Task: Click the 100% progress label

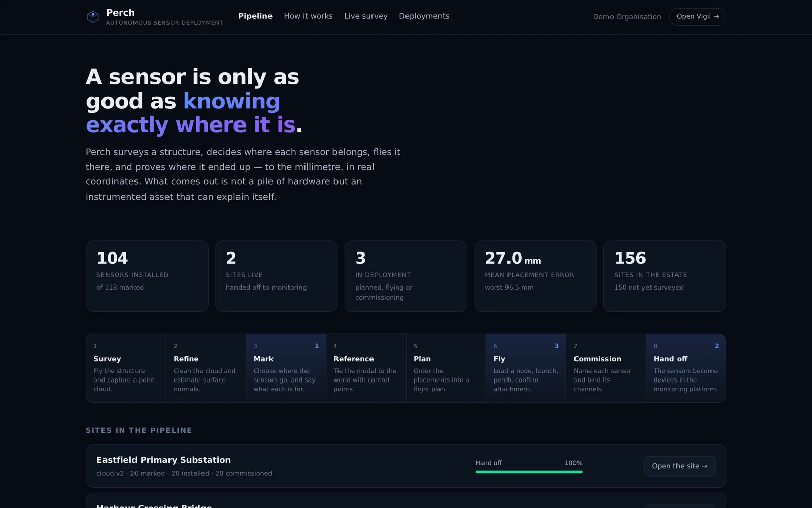Action: (x=573, y=463)
